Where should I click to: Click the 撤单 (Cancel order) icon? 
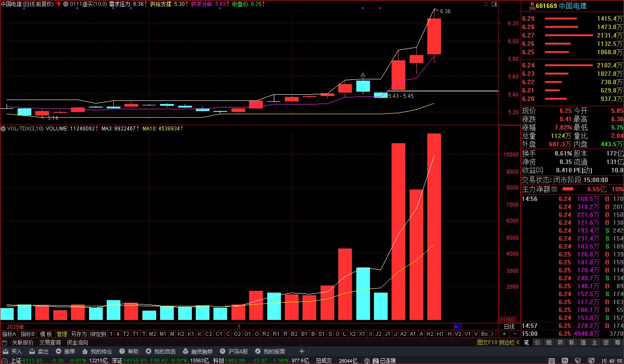point(58,351)
